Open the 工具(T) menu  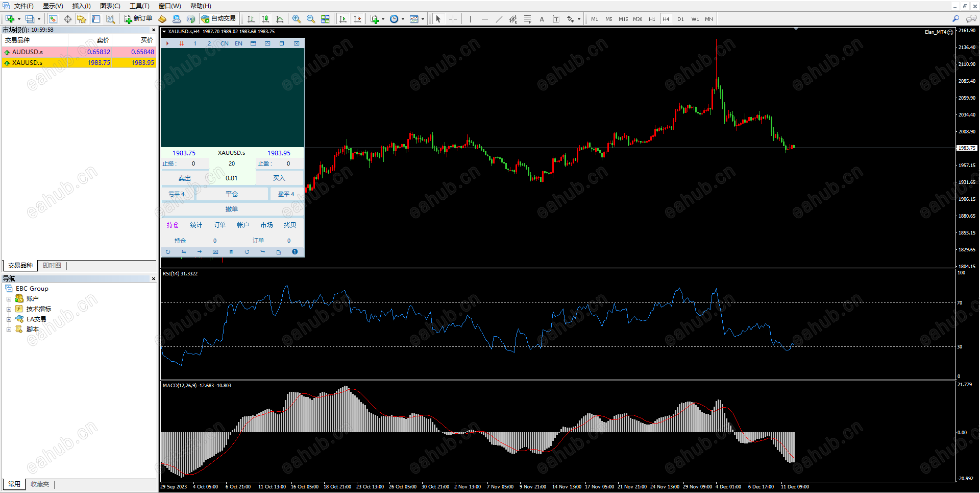(x=139, y=6)
